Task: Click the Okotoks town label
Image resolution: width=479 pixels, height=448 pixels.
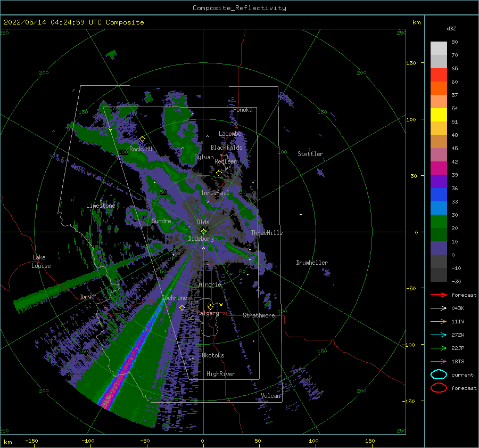Action: coord(213,356)
